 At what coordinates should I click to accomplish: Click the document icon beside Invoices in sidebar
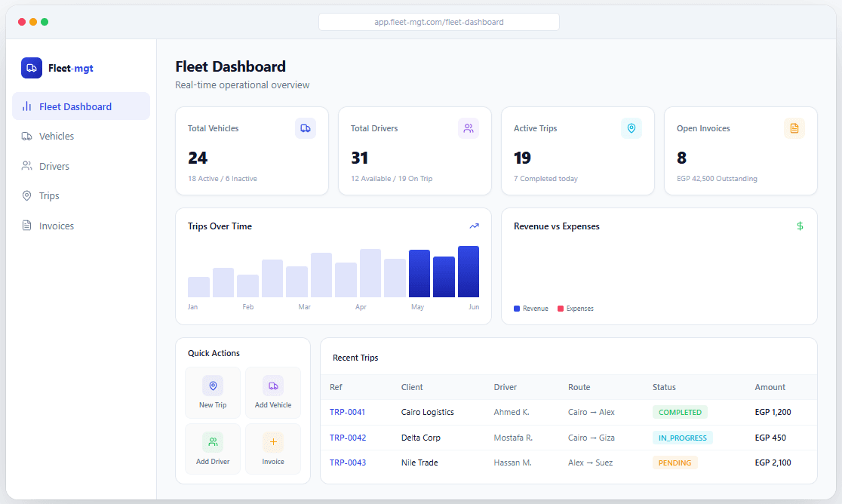[x=27, y=226]
